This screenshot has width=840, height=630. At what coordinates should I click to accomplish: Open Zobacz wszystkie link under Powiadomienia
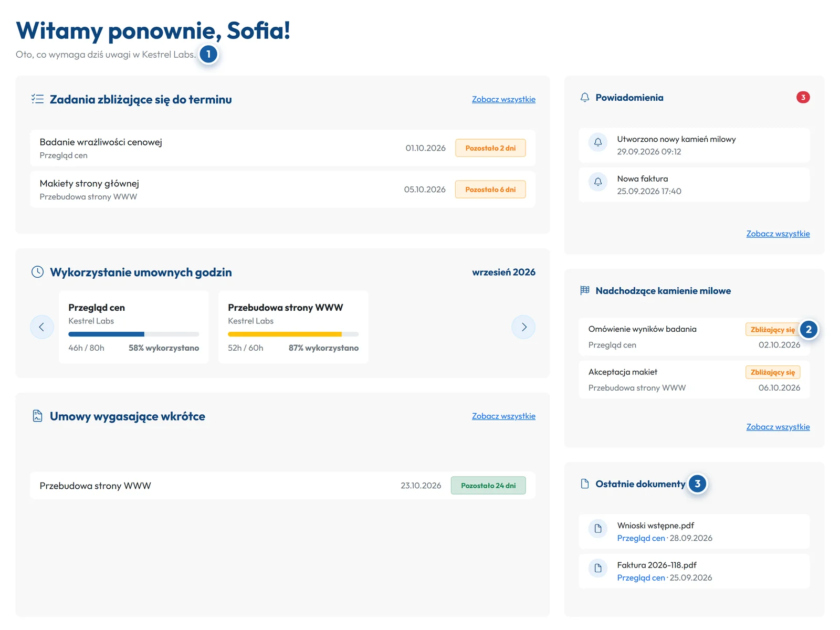coord(778,234)
